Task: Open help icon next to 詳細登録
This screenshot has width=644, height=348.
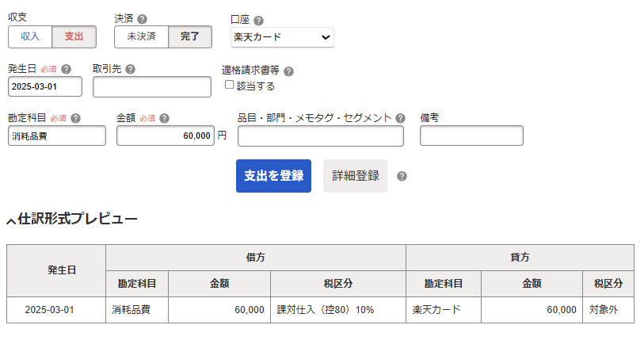Action: (402, 176)
